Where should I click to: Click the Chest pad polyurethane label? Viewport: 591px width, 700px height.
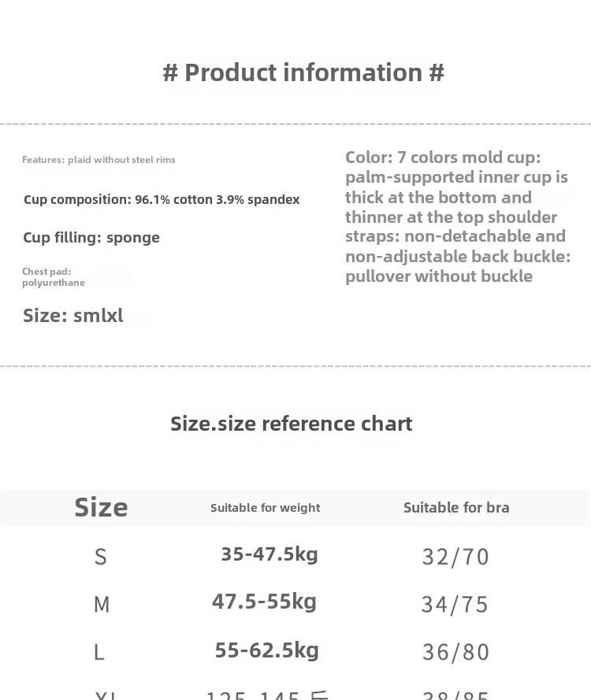pos(54,277)
